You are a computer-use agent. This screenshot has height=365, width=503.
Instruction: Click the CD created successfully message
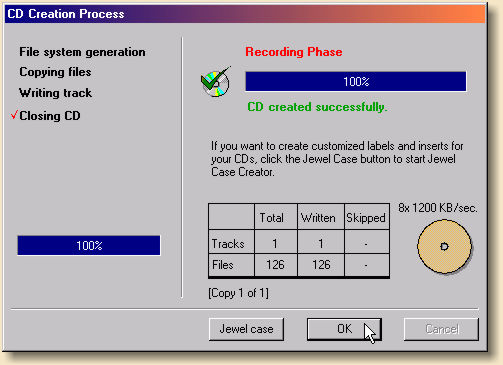pos(317,107)
